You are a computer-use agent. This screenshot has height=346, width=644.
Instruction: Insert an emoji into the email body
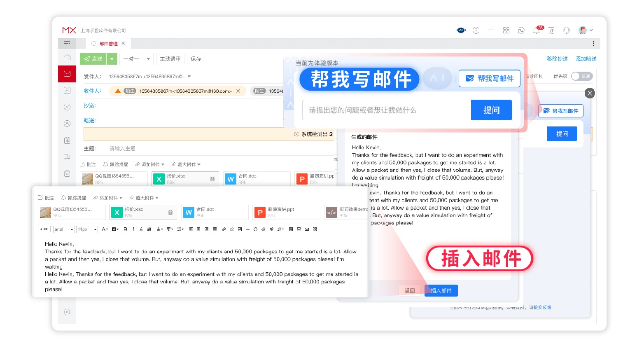point(255,229)
